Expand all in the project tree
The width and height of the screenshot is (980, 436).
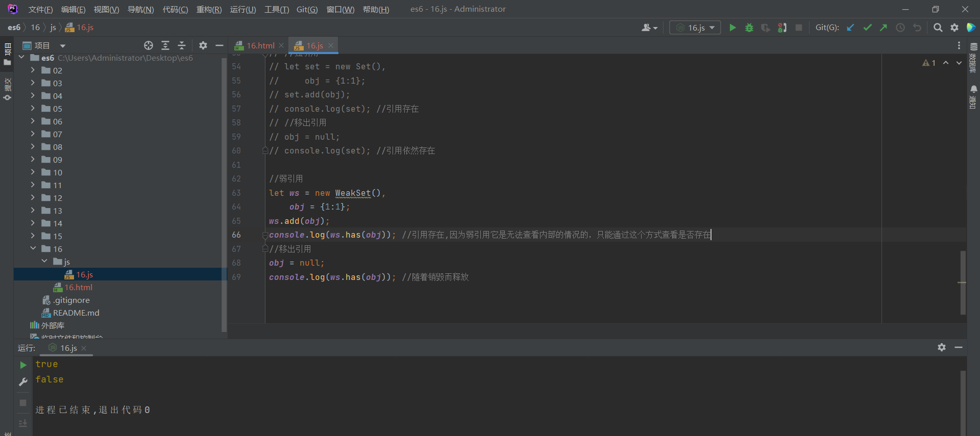[x=165, y=45]
